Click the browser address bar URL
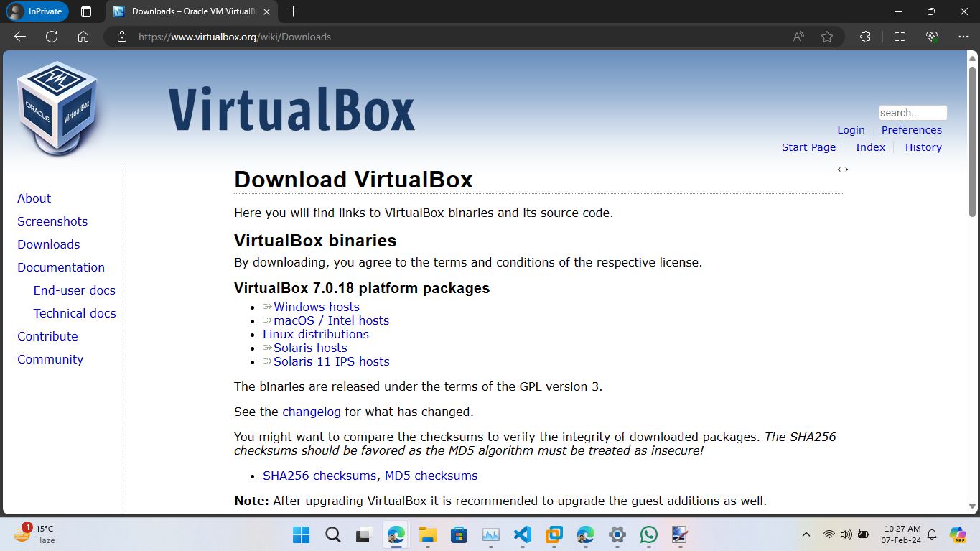The image size is (980, 551). [x=235, y=37]
